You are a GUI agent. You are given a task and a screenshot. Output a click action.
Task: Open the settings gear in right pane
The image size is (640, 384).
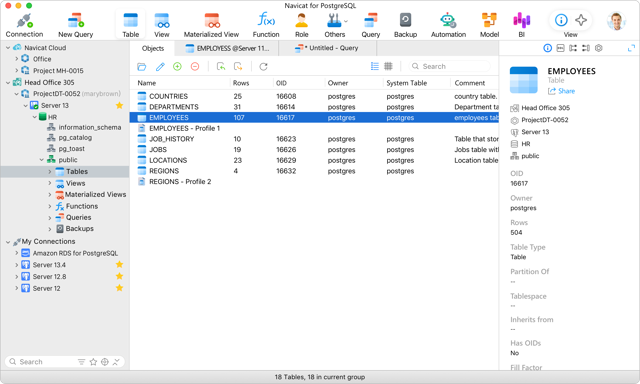[x=598, y=48]
